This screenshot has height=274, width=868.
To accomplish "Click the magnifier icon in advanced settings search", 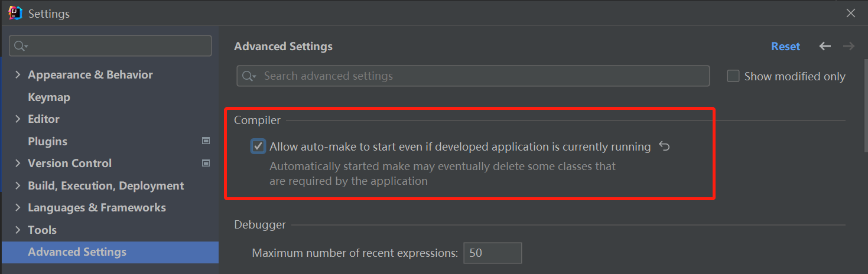I will [x=249, y=76].
